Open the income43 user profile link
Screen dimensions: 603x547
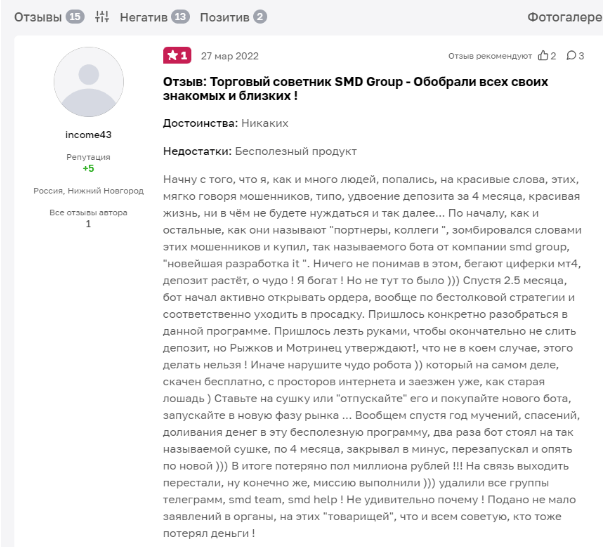pos(88,135)
